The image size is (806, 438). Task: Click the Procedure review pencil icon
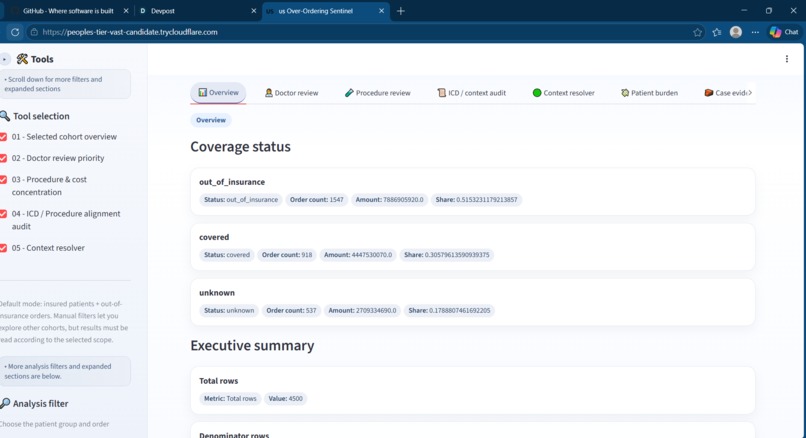tap(349, 93)
